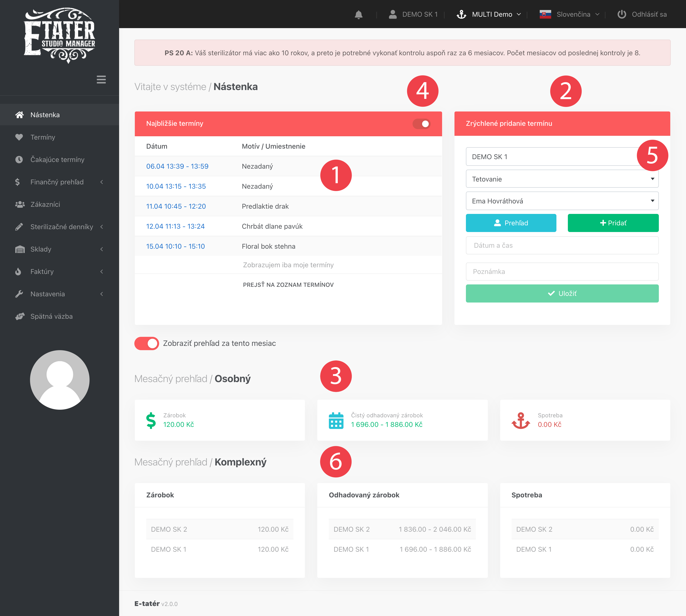Click the Čistý odhadovaný zárobok value
The width and height of the screenshot is (686, 616).
[x=387, y=425]
